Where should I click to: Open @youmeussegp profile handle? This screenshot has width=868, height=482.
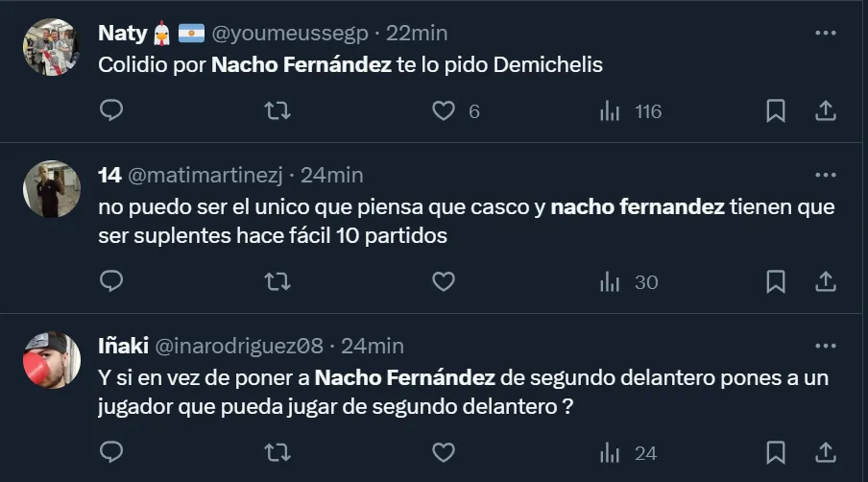pyautogui.click(x=289, y=33)
